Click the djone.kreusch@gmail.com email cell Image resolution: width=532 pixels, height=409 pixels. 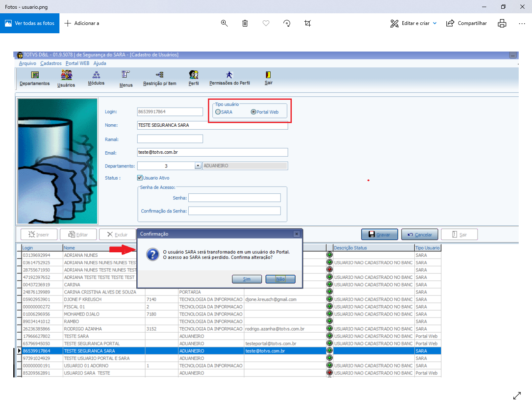pyautogui.click(x=285, y=299)
